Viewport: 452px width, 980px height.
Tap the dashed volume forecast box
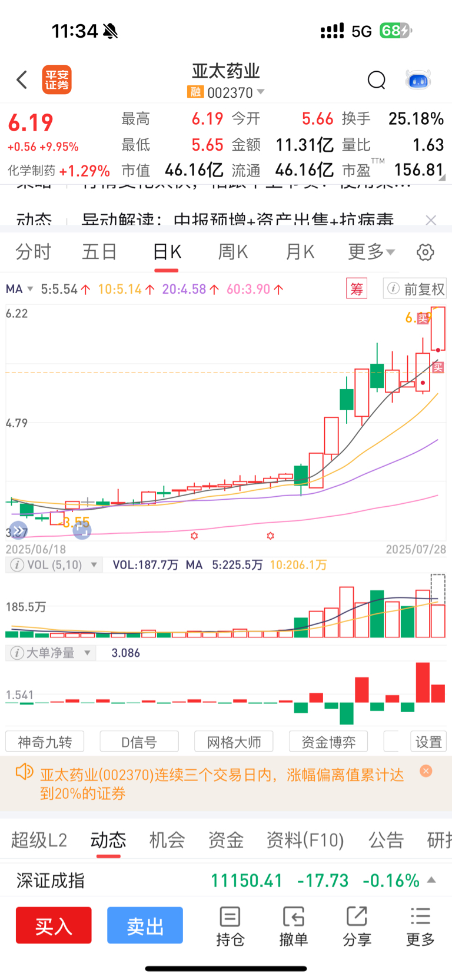tap(438, 589)
